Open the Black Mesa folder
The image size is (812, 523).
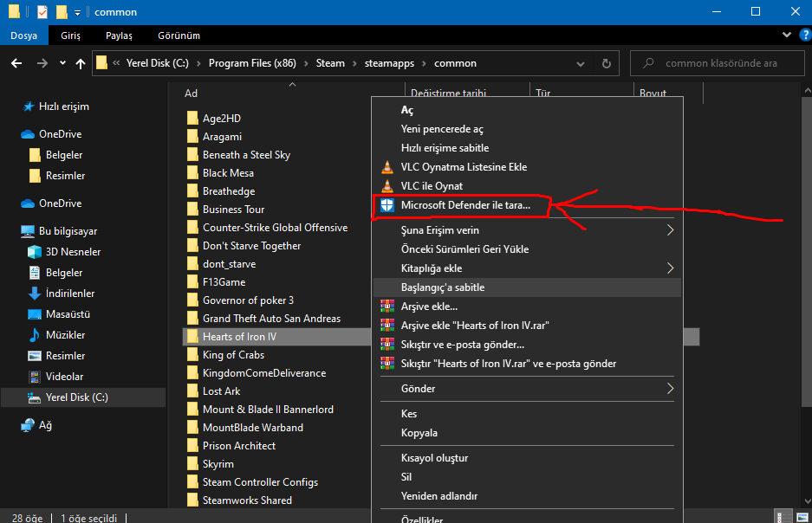pyautogui.click(x=228, y=173)
